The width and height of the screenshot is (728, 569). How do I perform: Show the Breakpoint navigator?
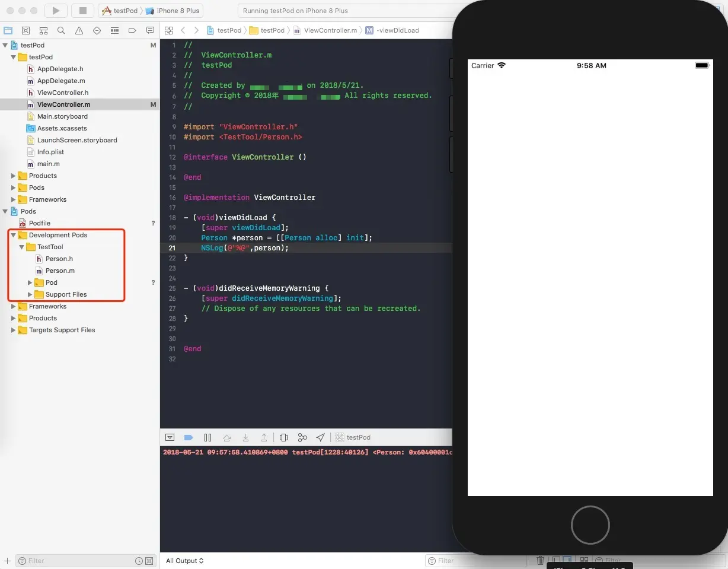(132, 30)
